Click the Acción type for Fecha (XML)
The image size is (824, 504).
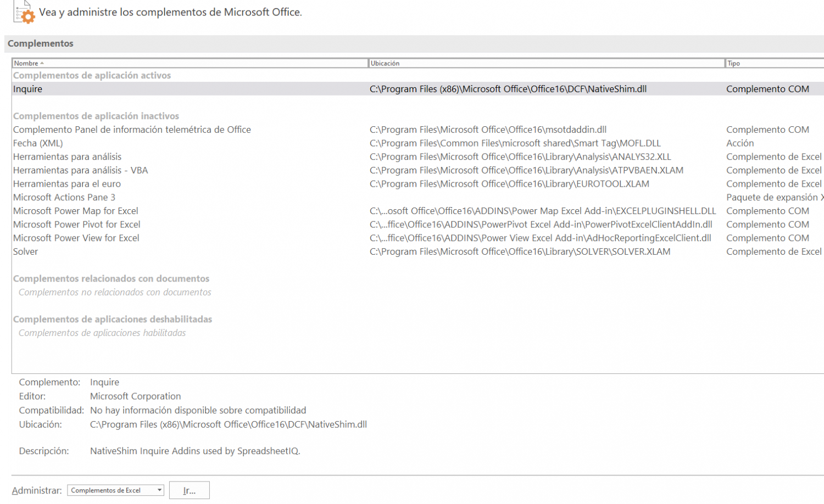click(x=740, y=143)
